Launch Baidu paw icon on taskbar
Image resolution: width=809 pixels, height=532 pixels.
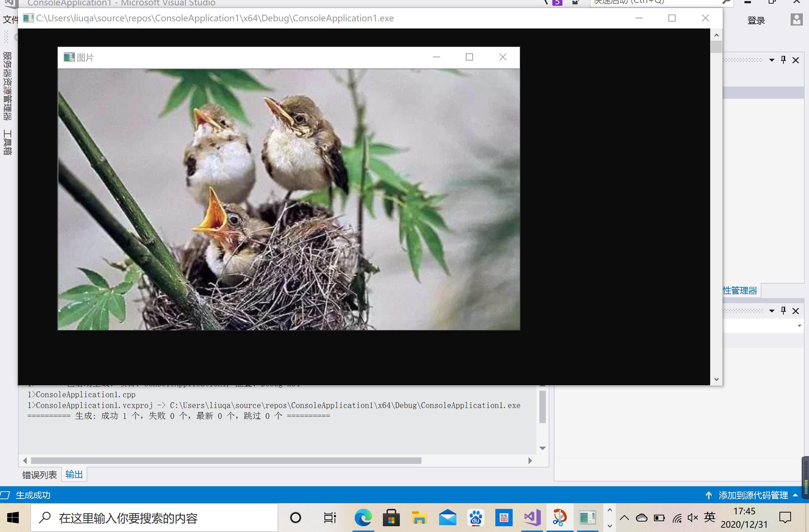(476, 518)
